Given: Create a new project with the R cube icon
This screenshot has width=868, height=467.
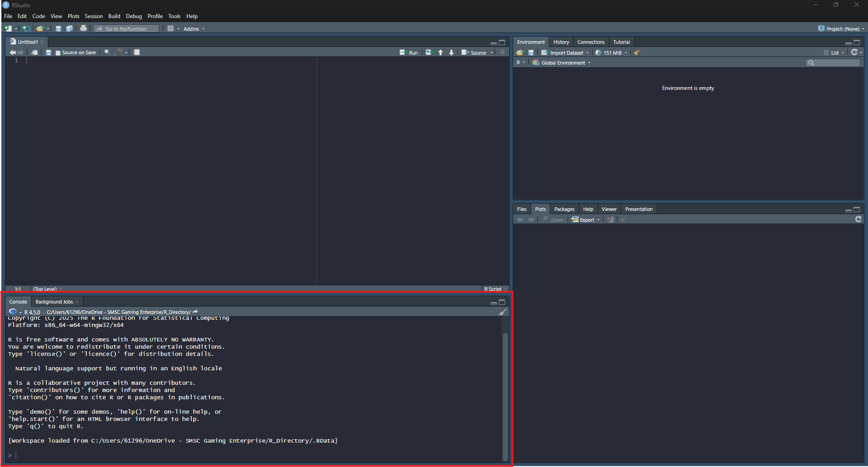Looking at the screenshot, I should (26, 28).
